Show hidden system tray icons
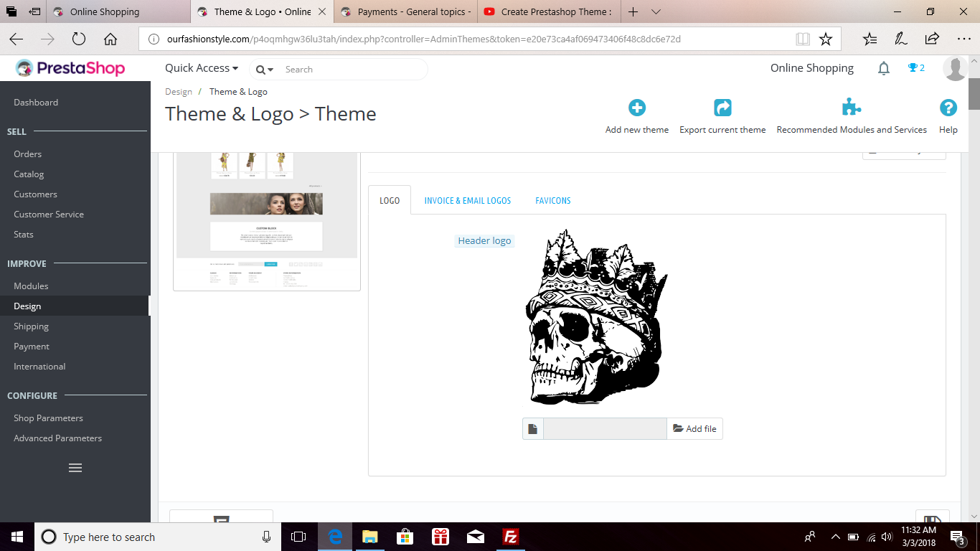The image size is (980, 551). tap(835, 537)
